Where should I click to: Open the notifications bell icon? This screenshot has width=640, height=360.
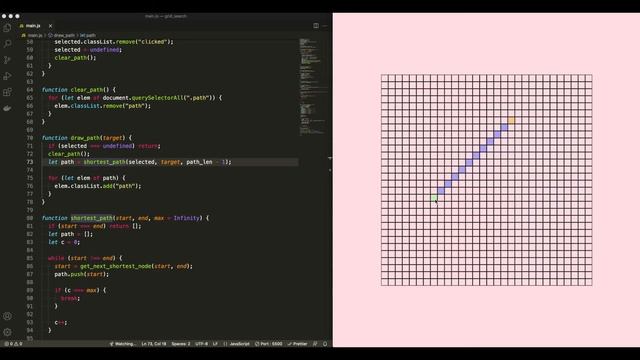click(x=325, y=344)
